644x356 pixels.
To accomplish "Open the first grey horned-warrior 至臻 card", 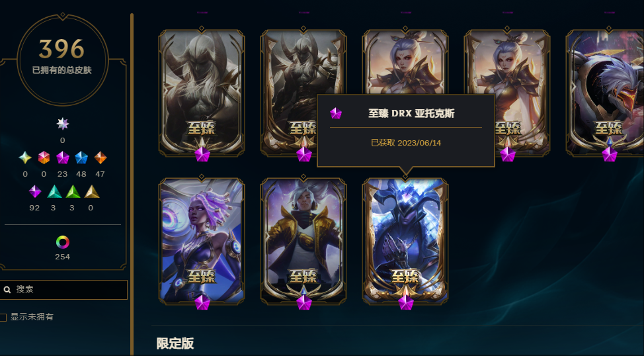I will [x=202, y=93].
